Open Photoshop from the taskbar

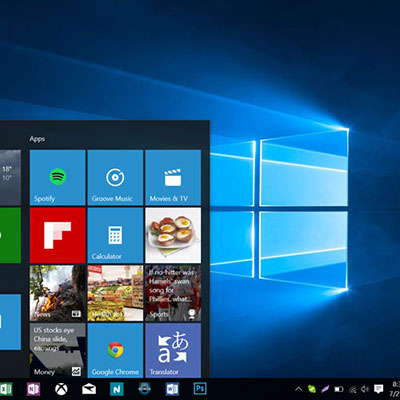point(200,389)
